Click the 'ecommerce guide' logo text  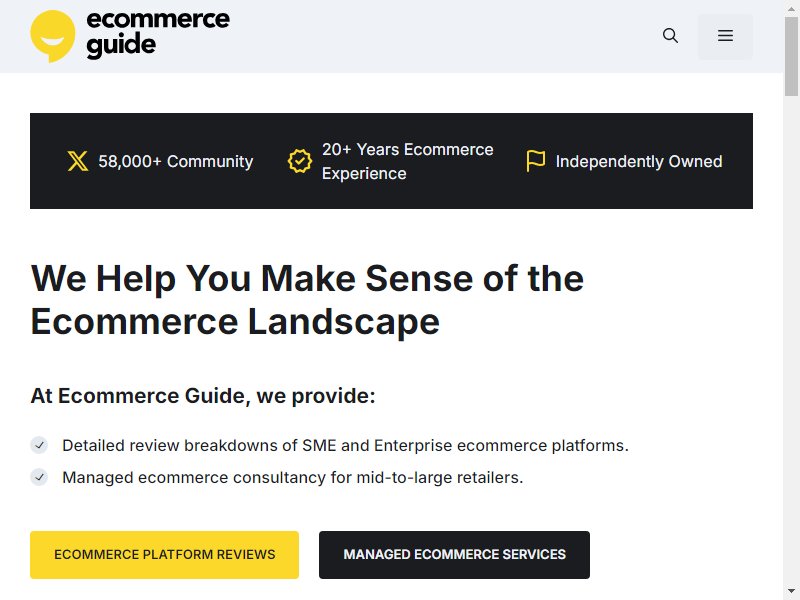[158, 34]
